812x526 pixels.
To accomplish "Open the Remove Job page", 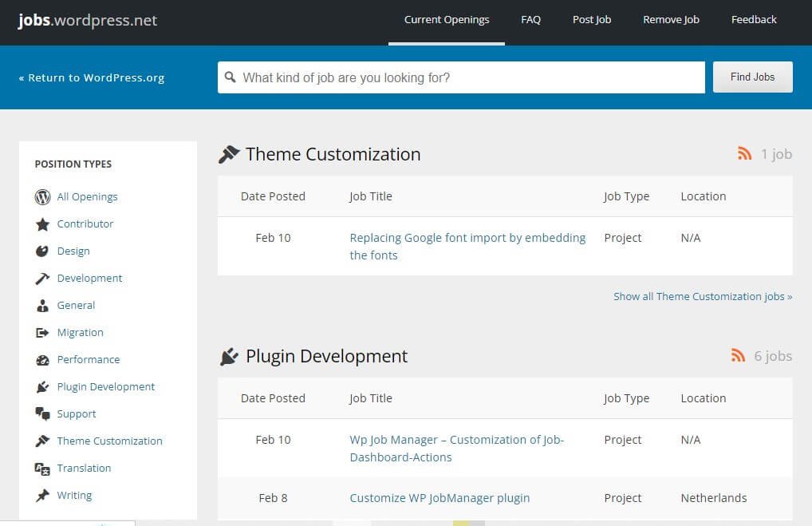I will pyautogui.click(x=671, y=20).
